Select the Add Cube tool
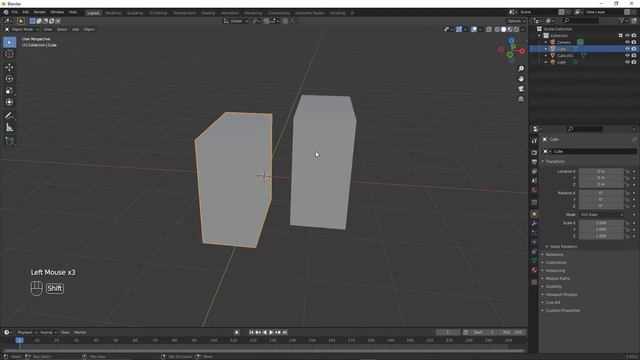This screenshot has width=640, height=360. click(x=9, y=141)
